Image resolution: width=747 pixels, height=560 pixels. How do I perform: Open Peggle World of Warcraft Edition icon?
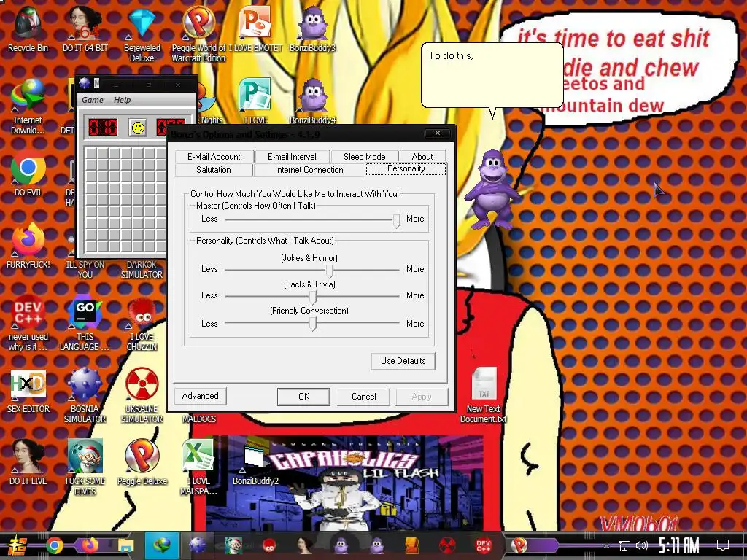point(198,35)
